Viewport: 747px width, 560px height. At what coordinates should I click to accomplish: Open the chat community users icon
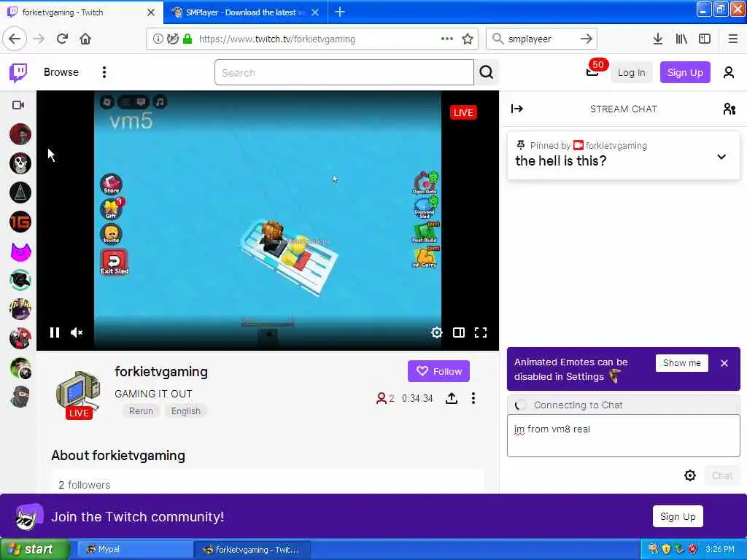729,109
